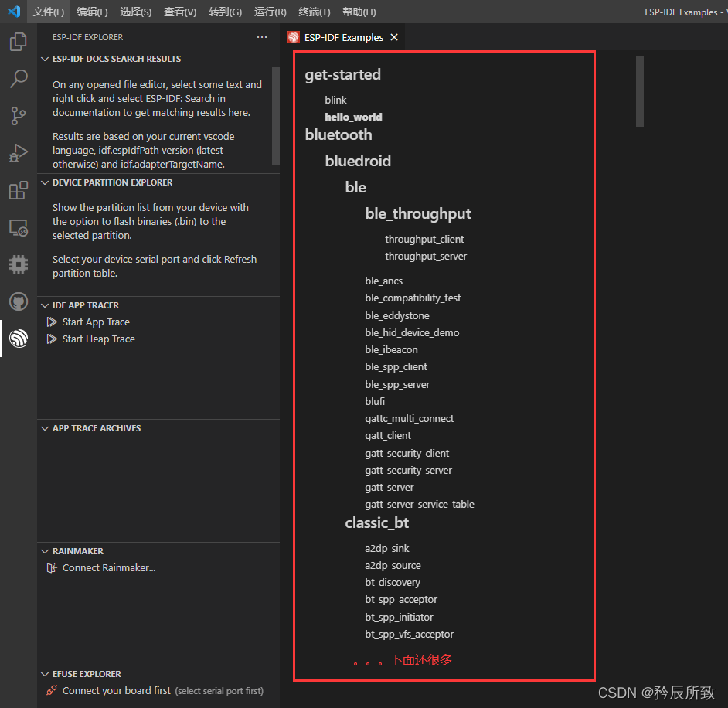The image size is (728, 708).
Task: Open the Remote Explorer icon
Action: 19,227
